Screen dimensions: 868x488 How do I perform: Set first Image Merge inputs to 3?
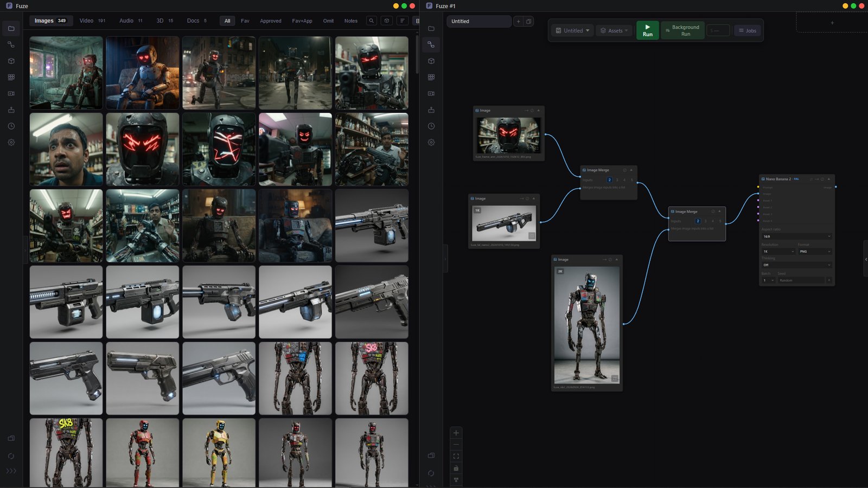(617, 179)
